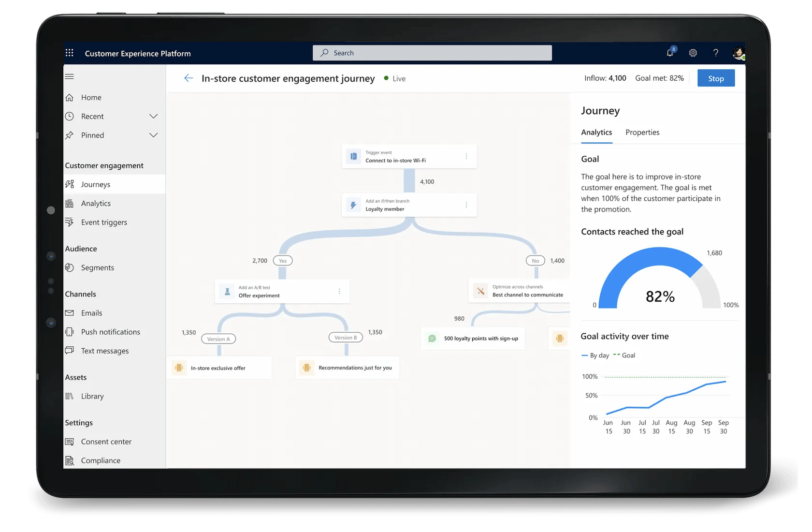Image resolution: width=812 pixels, height=532 pixels.
Task: Click the Event triggers icon
Action: pos(70,222)
